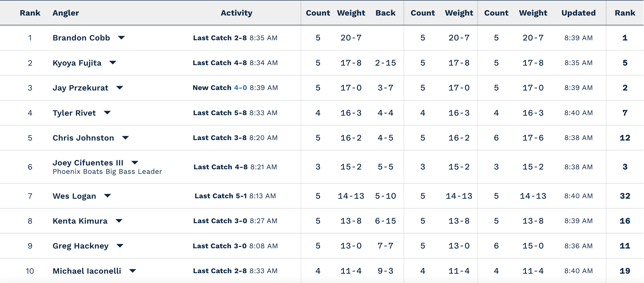Click the Angler column header
This screenshot has height=283, width=644.
(x=66, y=13)
